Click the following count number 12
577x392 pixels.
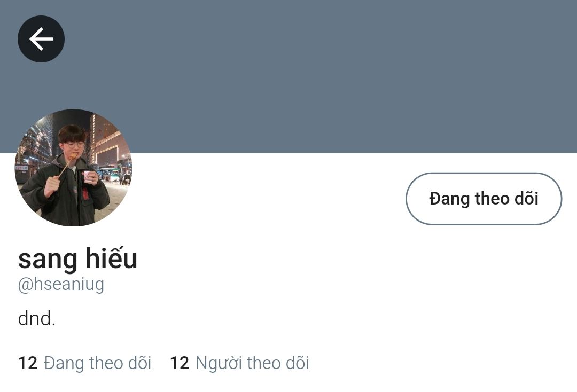[28, 363]
